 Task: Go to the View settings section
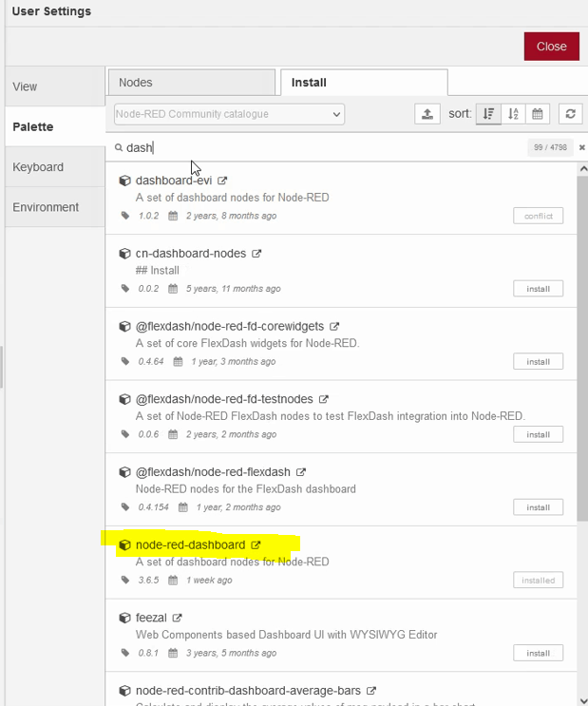click(x=25, y=86)
